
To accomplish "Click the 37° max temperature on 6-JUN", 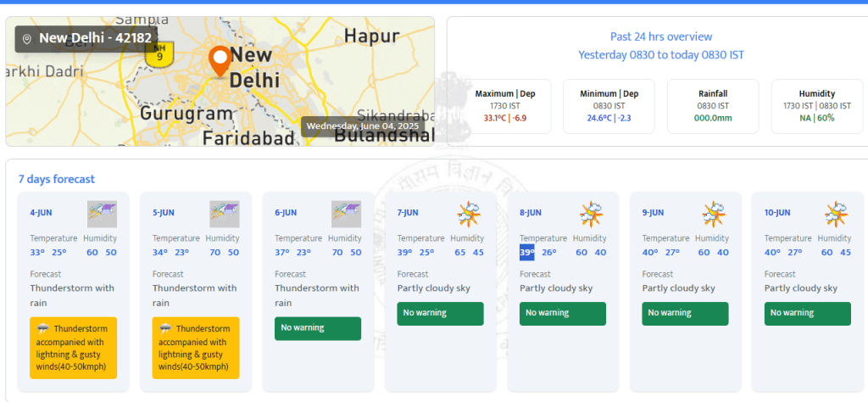I will coord(281,253).
